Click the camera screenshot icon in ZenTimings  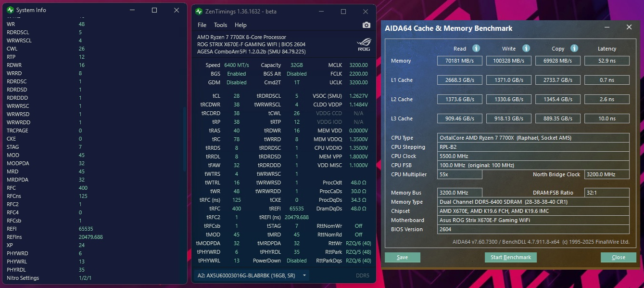pos(366,25)
